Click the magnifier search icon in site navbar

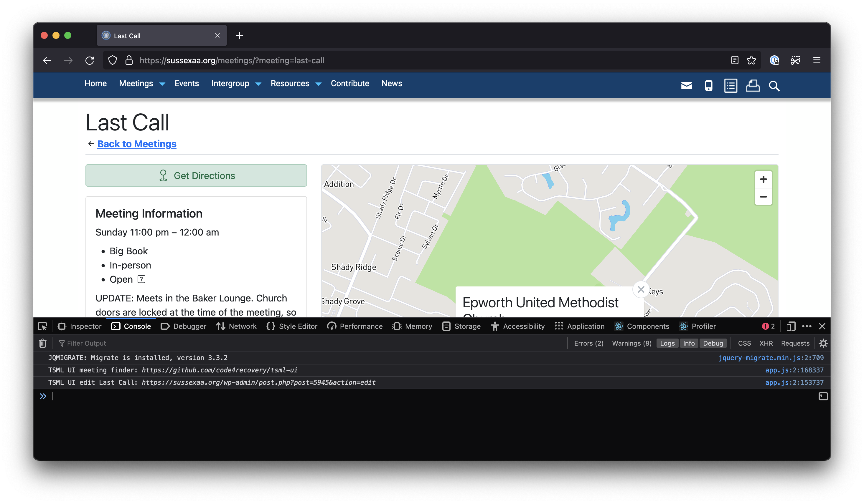pyautogui.click(x=774, y=86)
